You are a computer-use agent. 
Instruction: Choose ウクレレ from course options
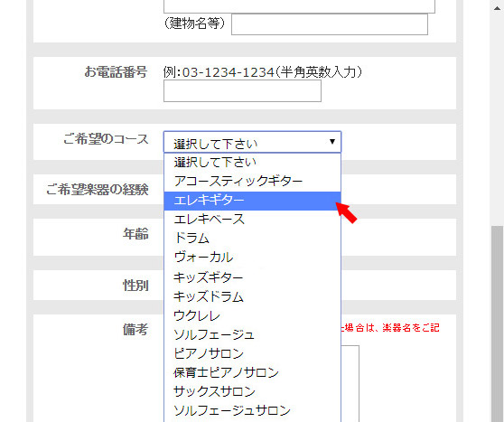(x=252, y=315)
